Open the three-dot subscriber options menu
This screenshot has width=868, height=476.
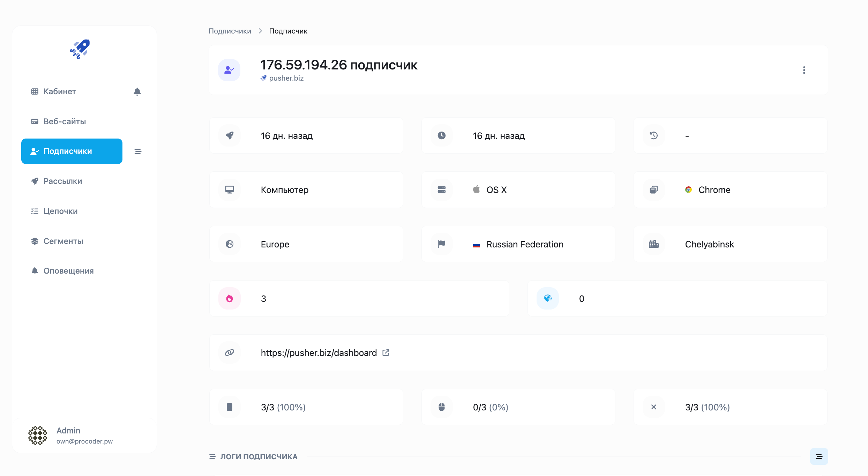tap(804, 70)
